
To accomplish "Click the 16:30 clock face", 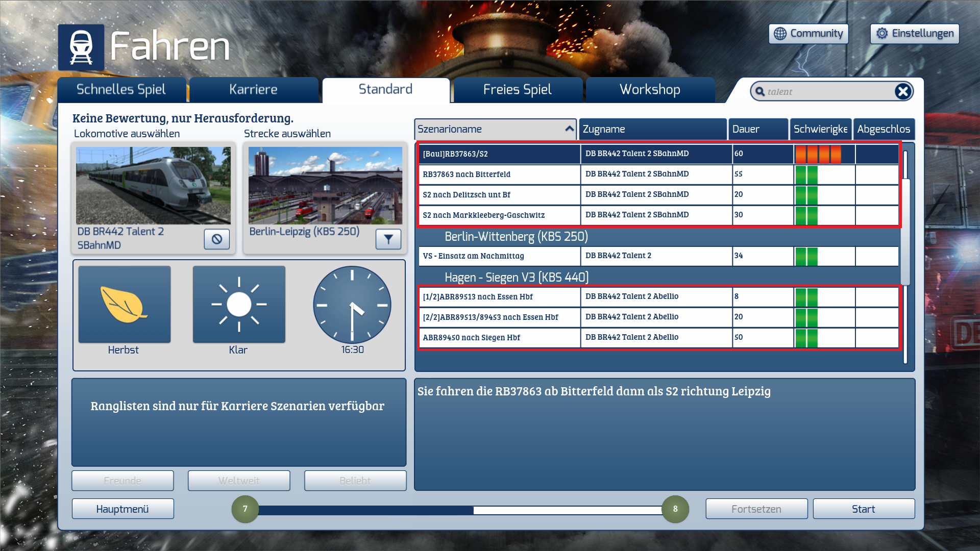I will pyautogui.click(x=352, y=305).
